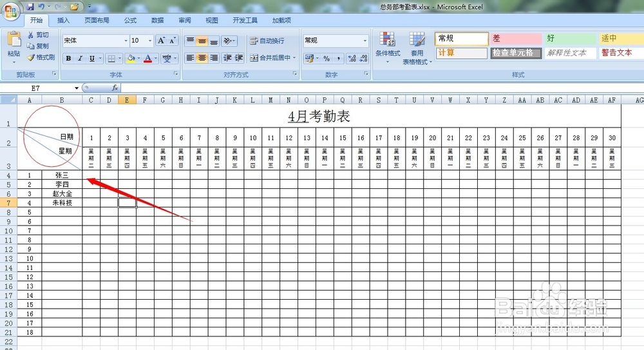Undo the last action
This screenshot has width=644, height=350.
pos(41,7)
